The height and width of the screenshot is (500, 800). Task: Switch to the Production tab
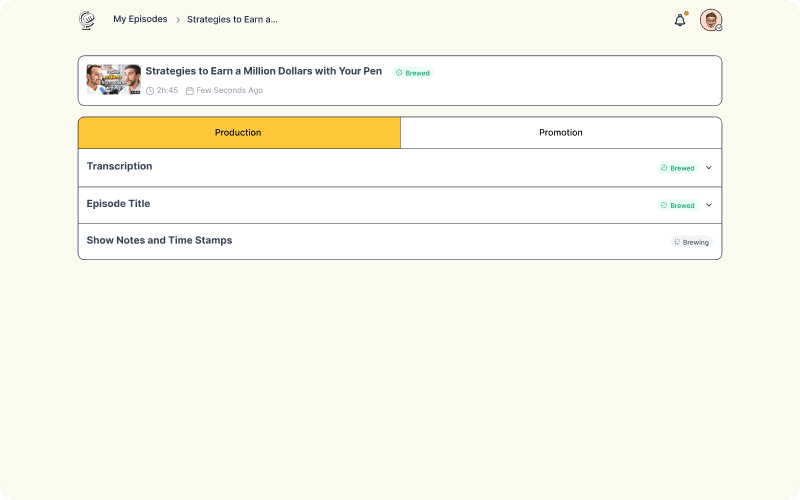pyautogui.click(x=239, y=133)
